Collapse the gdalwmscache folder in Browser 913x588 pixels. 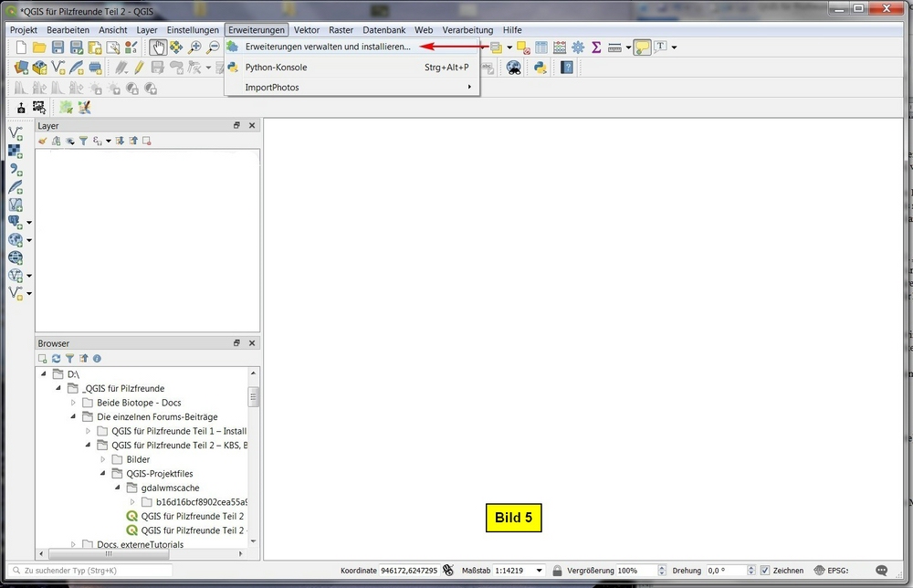coord(118,488)
